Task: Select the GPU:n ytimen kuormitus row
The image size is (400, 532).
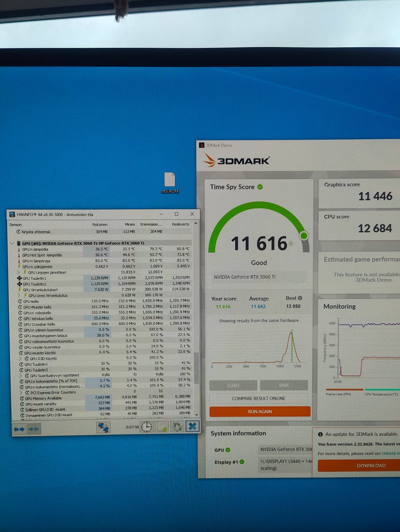Action: [x=103, y=330]
